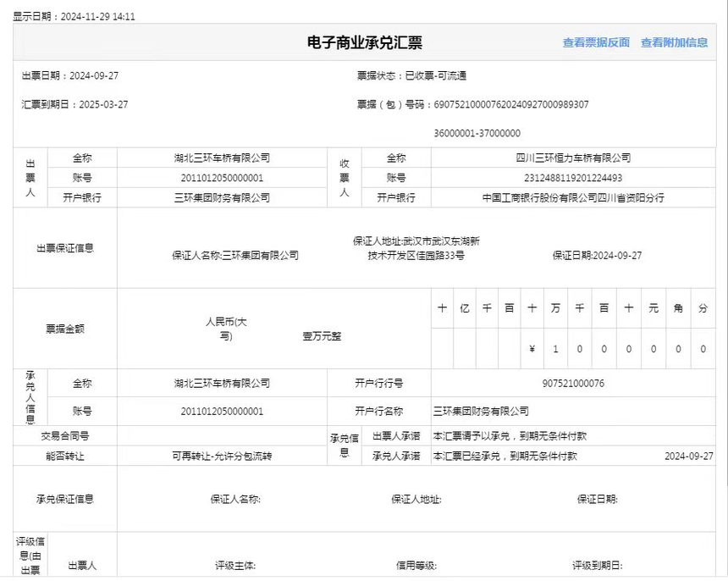This screenshot has height=581, width=728.
Task: Click the 票据金额 label
Action: click(x=65, y=329)
